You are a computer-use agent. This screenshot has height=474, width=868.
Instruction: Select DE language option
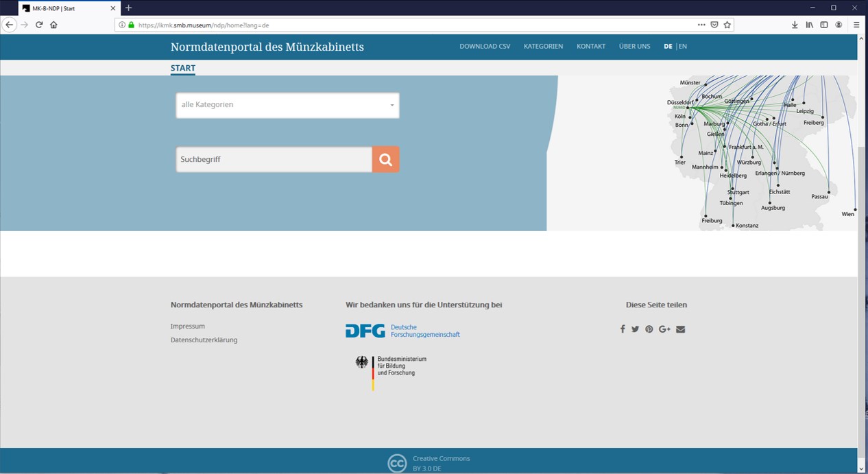[x=668, y=47]
